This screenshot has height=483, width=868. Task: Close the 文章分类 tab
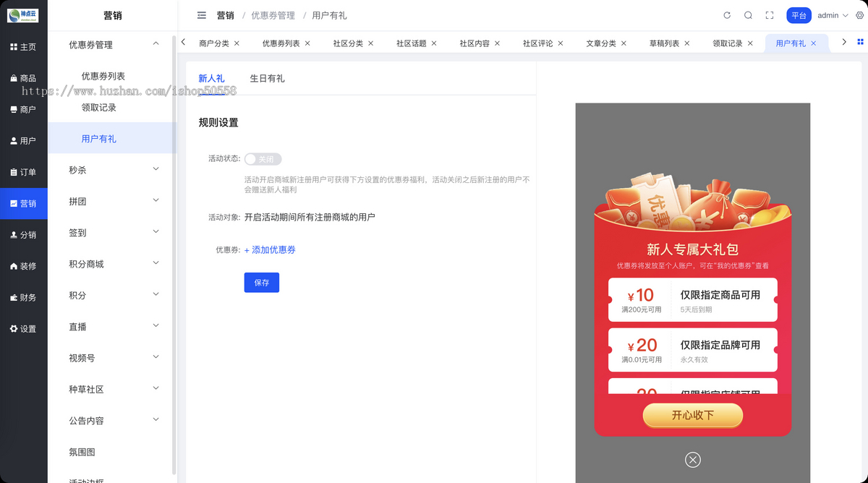624,43
